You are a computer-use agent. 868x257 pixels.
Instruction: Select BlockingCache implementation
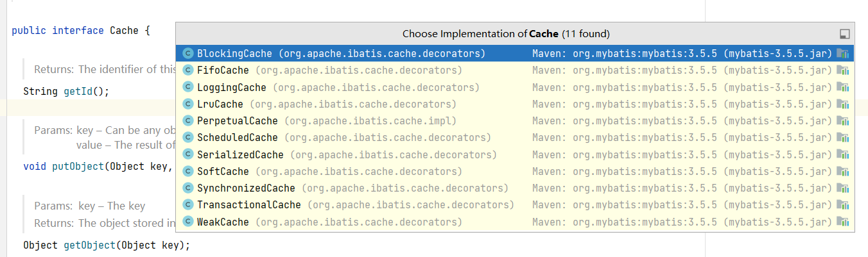(x=234, y=53)
